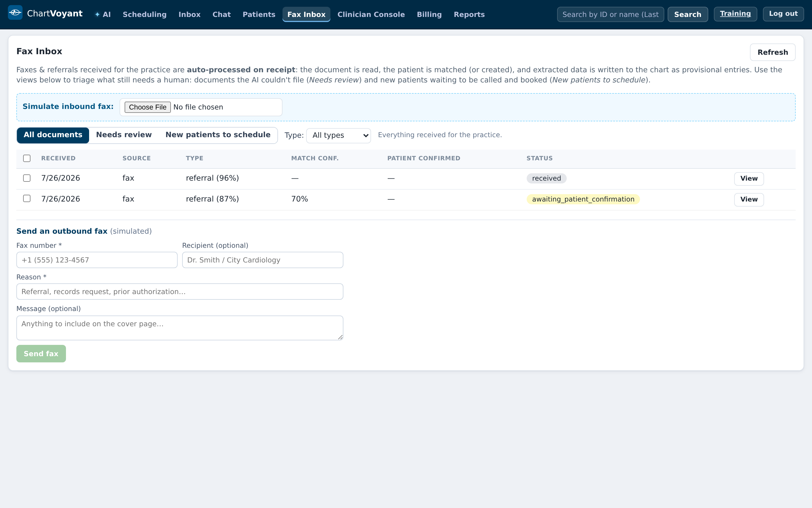Open the AI sparkle menu item

point(103,14)
